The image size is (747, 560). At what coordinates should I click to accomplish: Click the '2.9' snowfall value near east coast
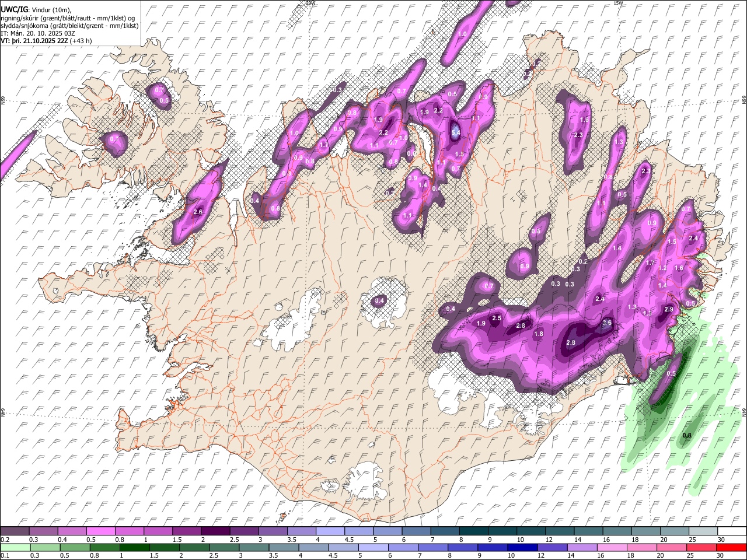[x=669, y=309]
